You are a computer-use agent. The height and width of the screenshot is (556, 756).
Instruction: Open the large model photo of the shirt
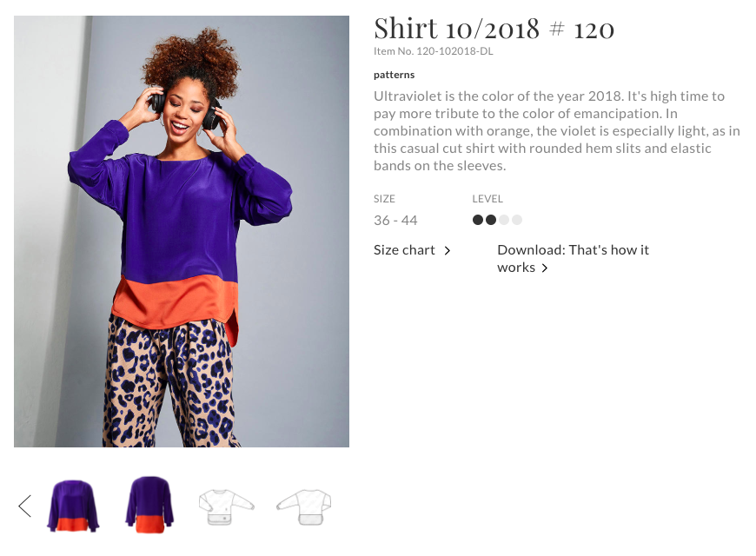coord(182,231)
